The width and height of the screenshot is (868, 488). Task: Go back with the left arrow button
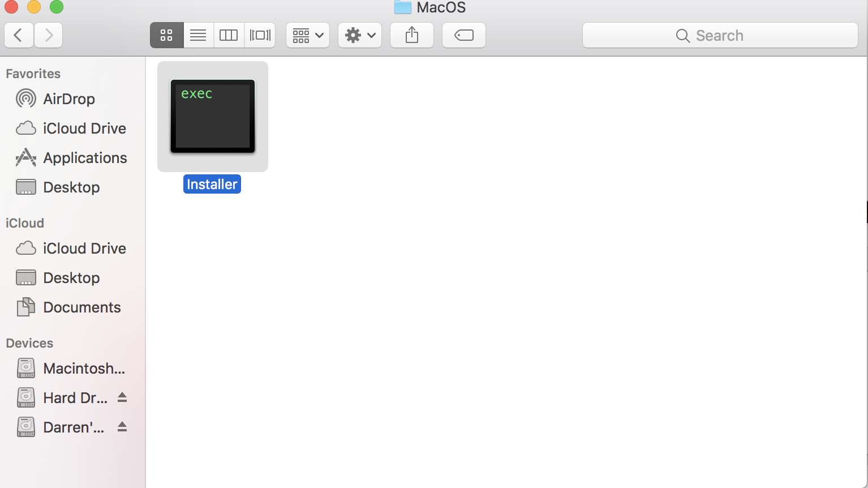click(19, 35)
